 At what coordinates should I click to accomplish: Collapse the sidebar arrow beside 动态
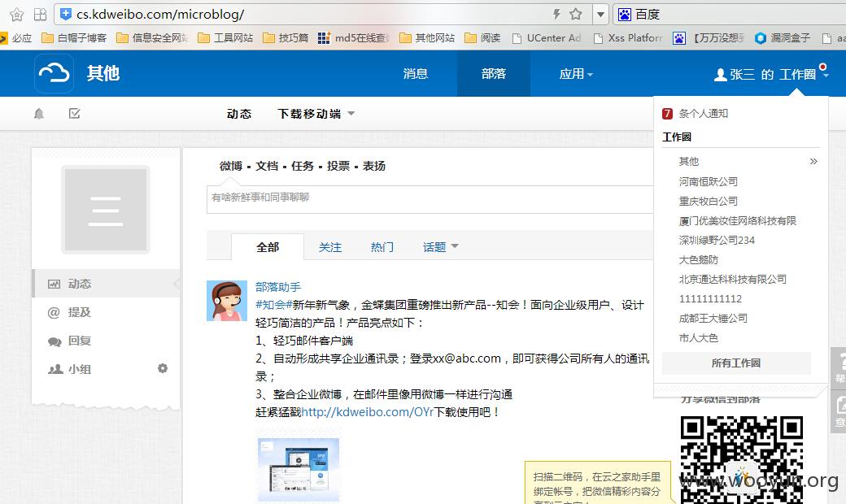pyautogui.click(x=176, y=284)
